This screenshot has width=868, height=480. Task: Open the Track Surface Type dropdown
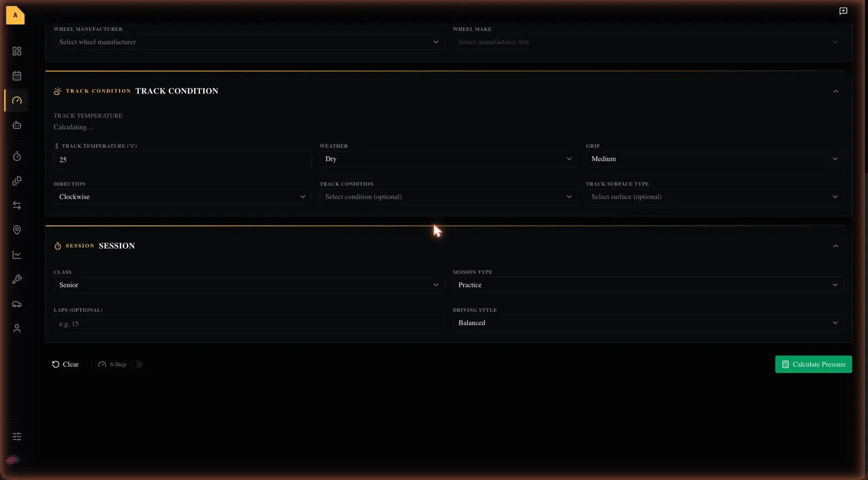(714, 197)
